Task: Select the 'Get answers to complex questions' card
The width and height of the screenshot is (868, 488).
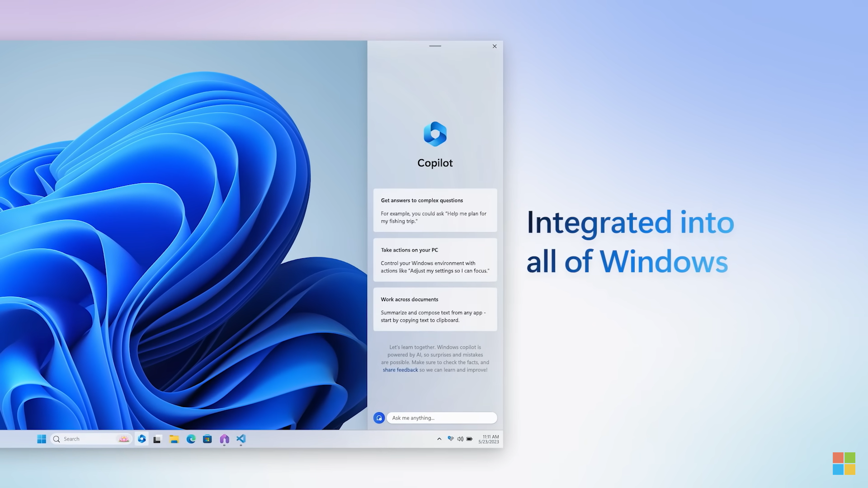Action: (435, 210)
